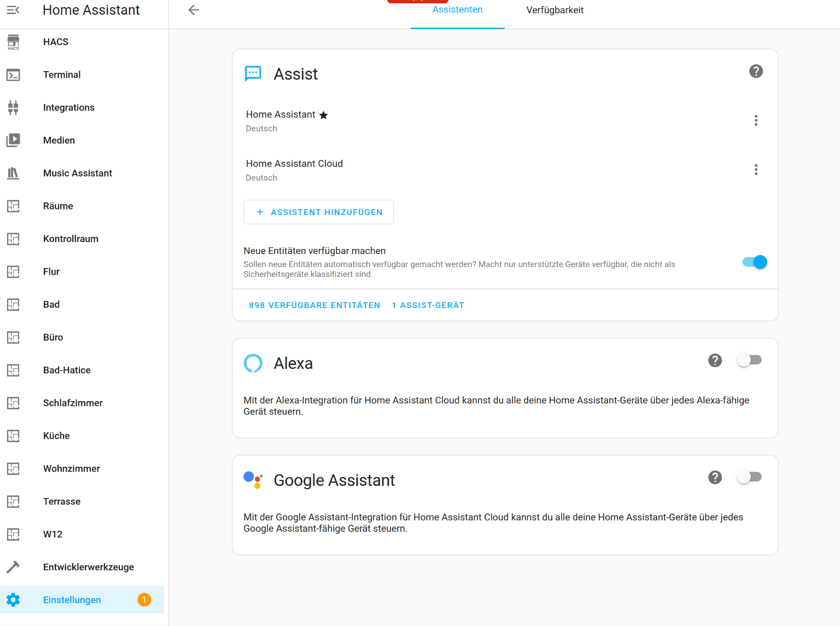Click the Assistent hinzufügen button
Image resolution: width=840 pixels, height=626 pixels.
[318, 212]
